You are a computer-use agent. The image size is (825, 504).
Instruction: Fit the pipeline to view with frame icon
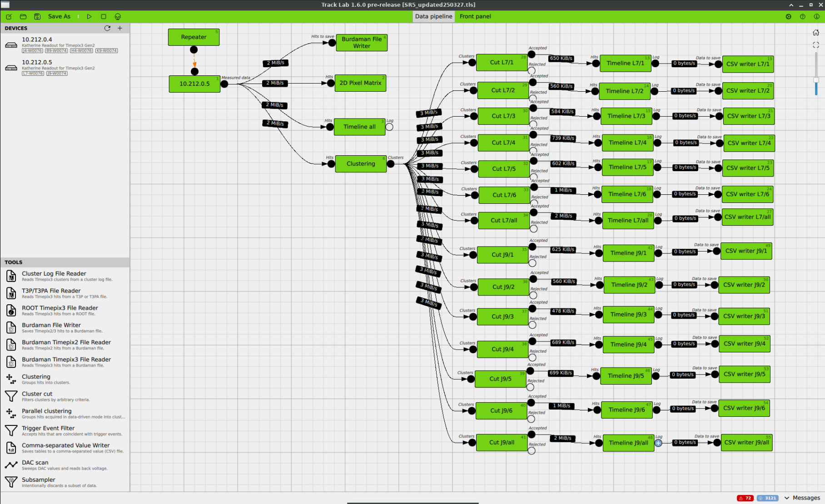click(815, 45)
